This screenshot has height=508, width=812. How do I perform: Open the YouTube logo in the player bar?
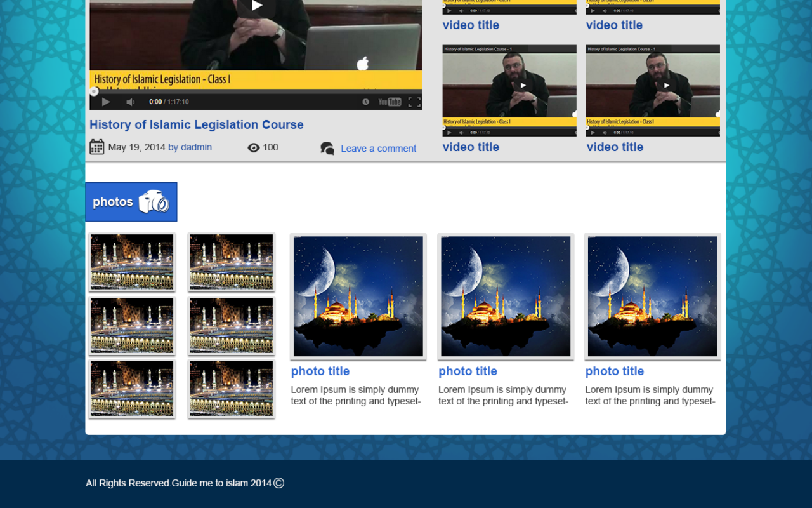click(x=390, y=102)
